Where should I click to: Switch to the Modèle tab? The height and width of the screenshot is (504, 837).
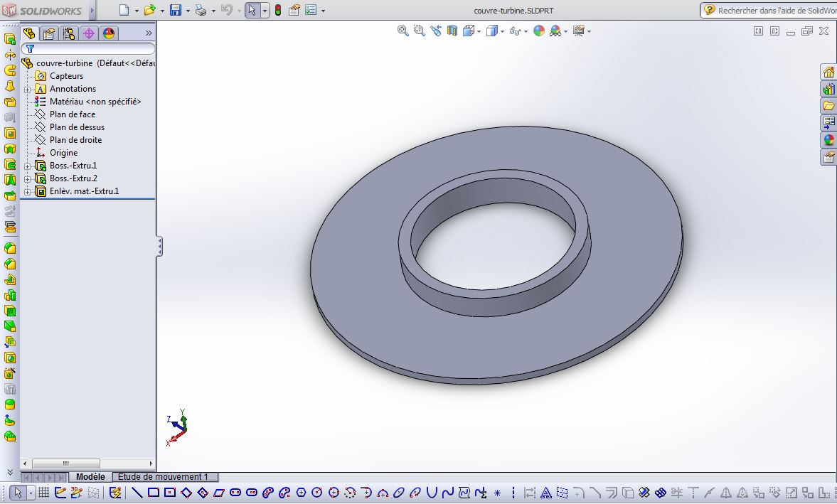click(x=90, y=477)
